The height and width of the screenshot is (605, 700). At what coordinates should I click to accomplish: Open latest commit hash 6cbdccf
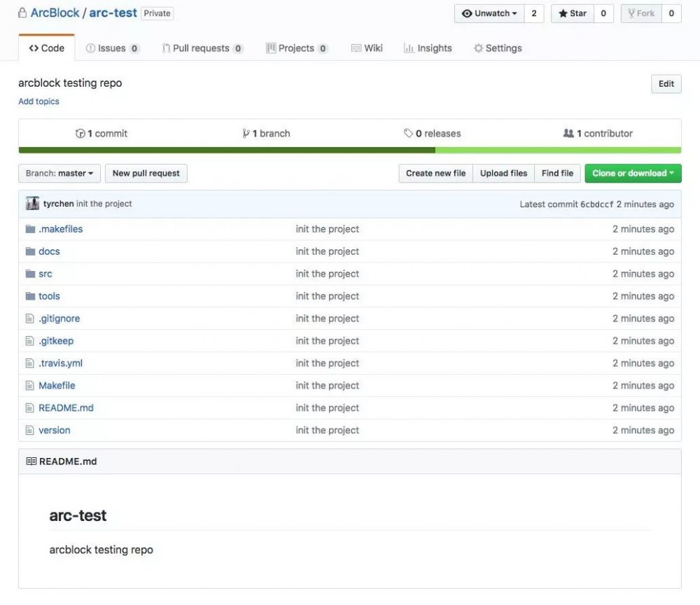point(597,204)
